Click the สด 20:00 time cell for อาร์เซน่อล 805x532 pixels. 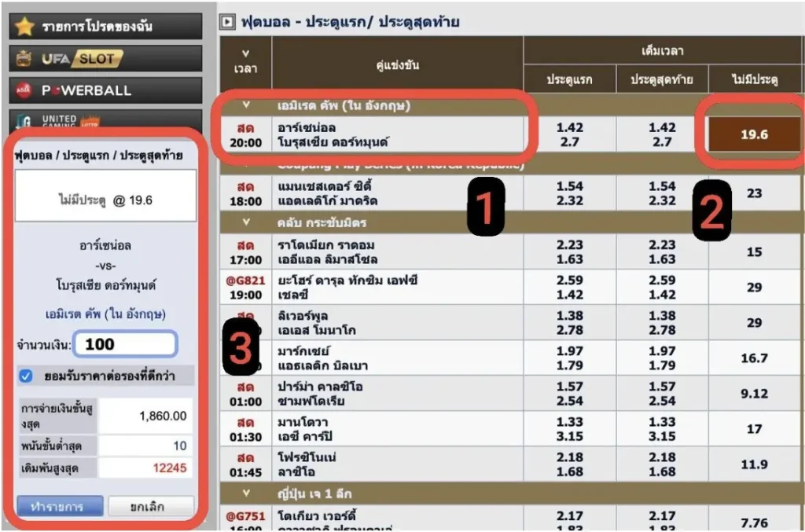pos(245,134)
